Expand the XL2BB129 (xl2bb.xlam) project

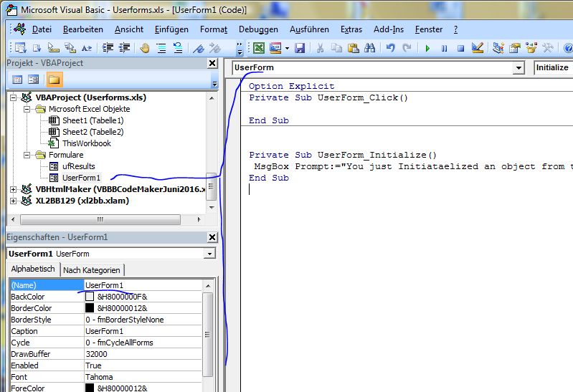click(x=13, y=201)
